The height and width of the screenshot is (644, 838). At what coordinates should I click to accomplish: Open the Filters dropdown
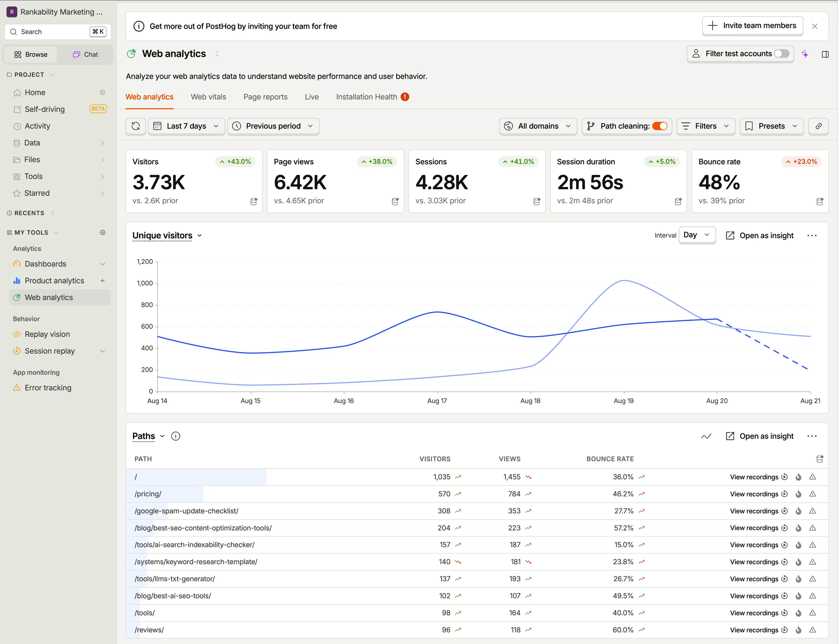point(706,126)
